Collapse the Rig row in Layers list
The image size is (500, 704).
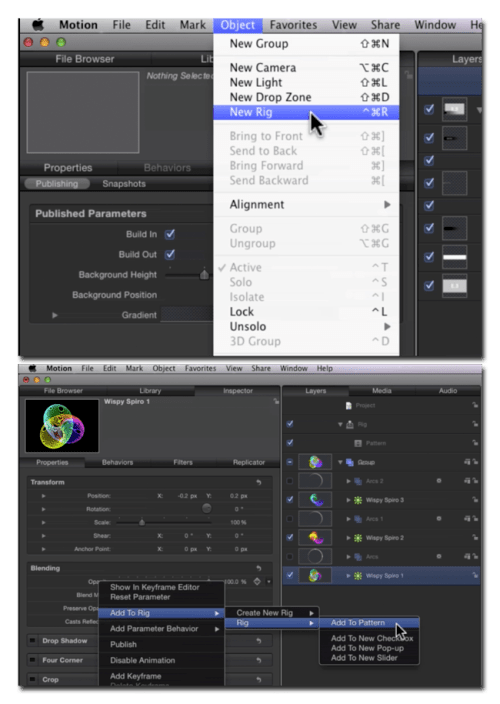click(341, 424)
